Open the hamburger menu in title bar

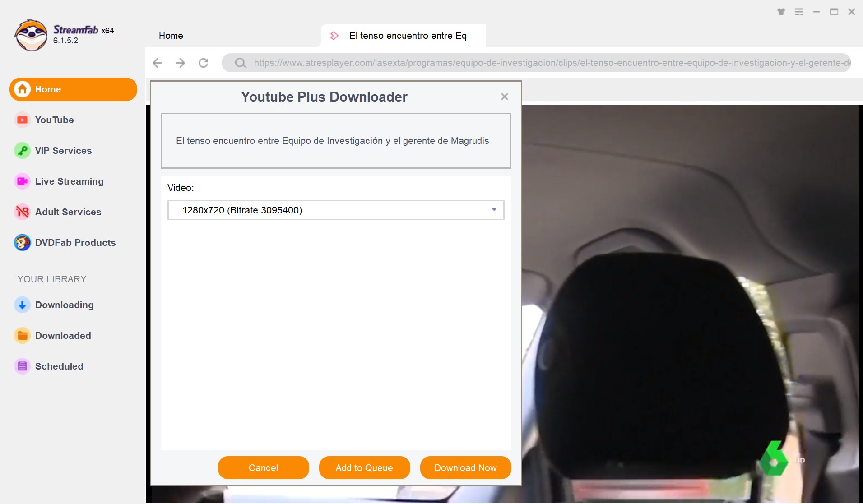pos(799,12)
